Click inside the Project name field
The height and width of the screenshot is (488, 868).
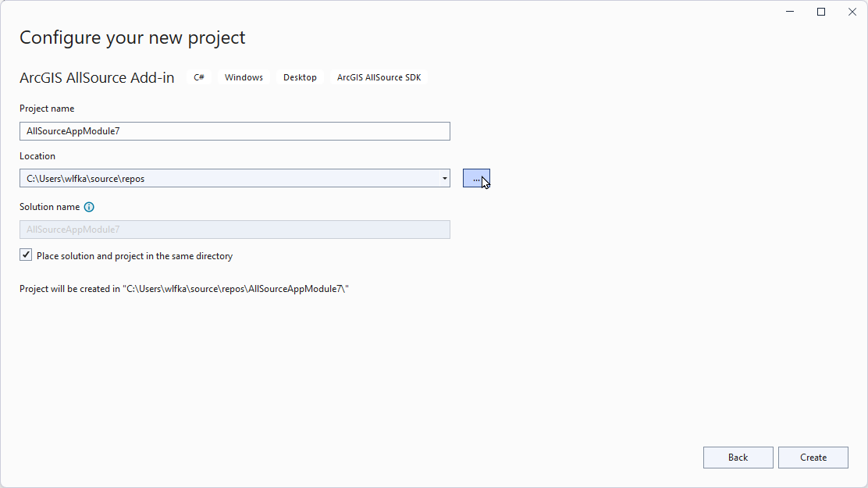pos(234,130)
